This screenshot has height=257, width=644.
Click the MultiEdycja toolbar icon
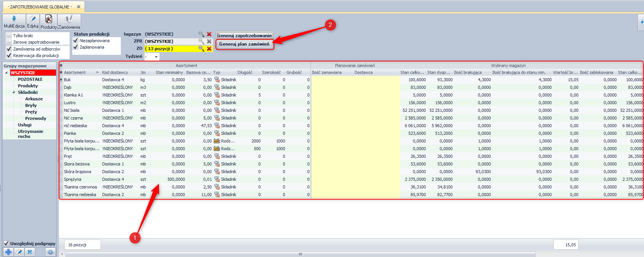coord(14,22)
